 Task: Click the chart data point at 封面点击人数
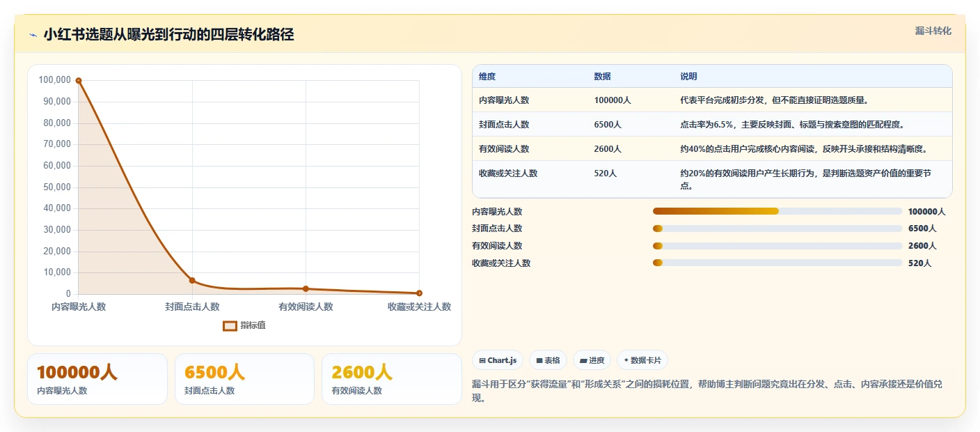pyautogui.click(x=192, y=280)
